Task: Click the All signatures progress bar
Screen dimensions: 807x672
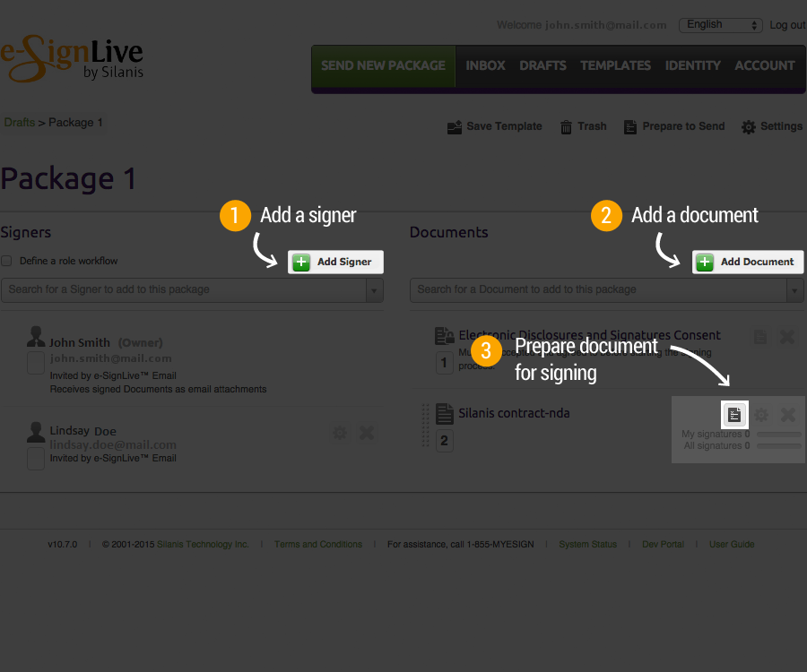Action: click(778, 445)
